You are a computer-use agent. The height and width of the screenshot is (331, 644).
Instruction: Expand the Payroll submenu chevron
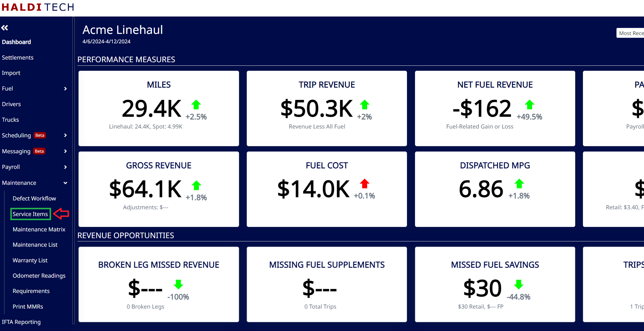click(x=65, y=167)
